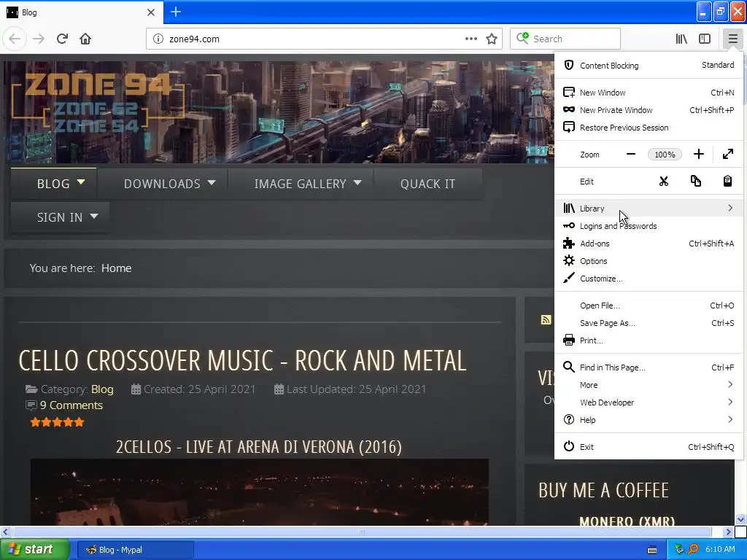Restore Previous Session

tap(649, 128)
